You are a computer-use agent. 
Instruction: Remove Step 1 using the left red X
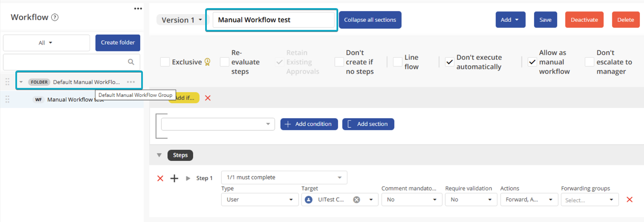160,178
